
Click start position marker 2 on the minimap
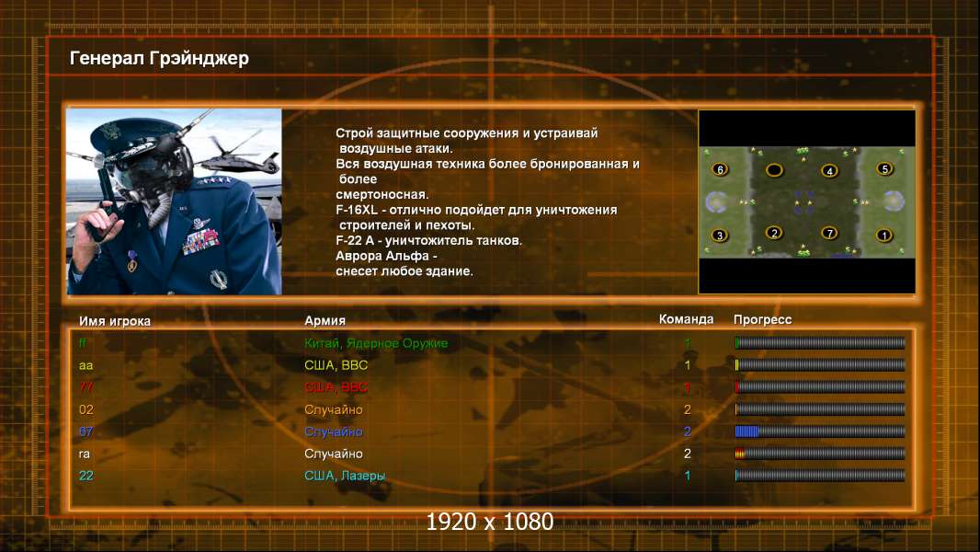pyautogui.click(x=774, y=233)
